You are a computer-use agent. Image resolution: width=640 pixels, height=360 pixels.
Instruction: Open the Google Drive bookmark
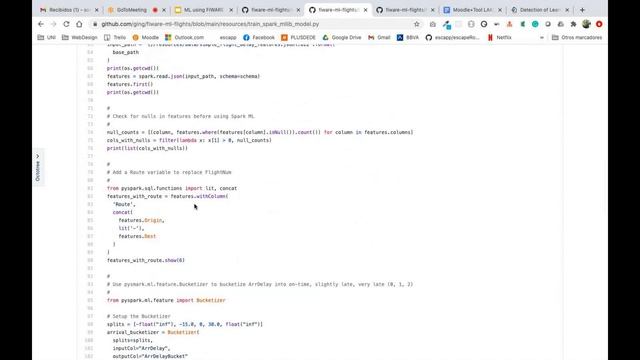342,37
